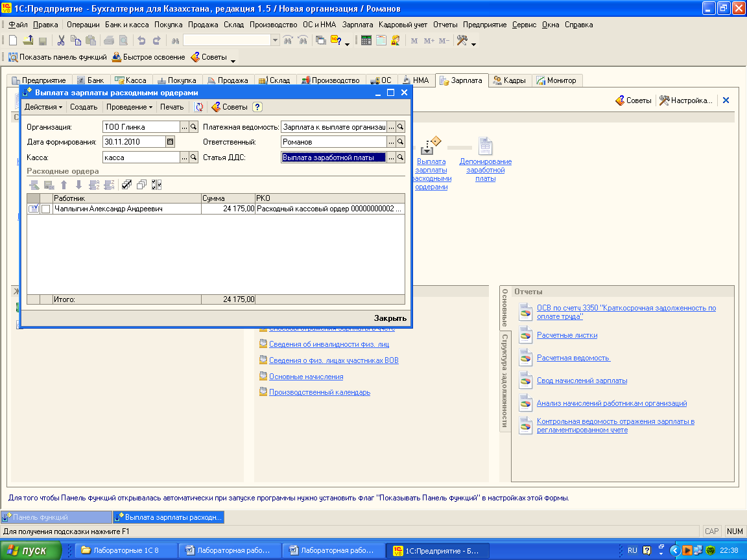747x560 pixels.
Task: Click the Закрыть button
Action: pyautogui.click(x=390, y=318)
